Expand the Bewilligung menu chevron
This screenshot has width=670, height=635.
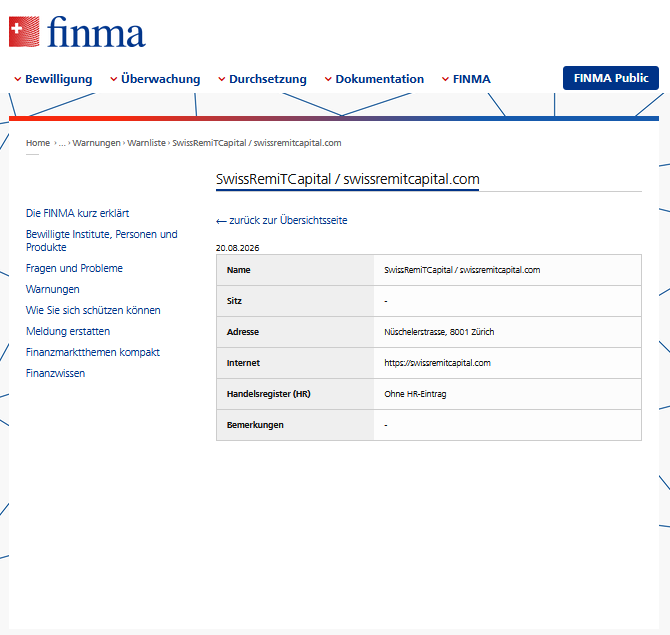[x=18, y=79]
